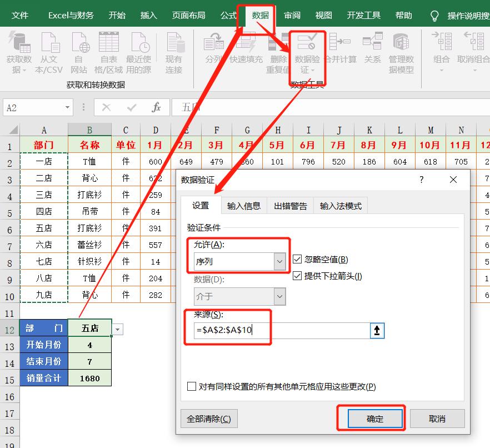Toggle 提供下拉箭头 checkbox
This screenshot has height=448, width=490.
pos(297,276)
